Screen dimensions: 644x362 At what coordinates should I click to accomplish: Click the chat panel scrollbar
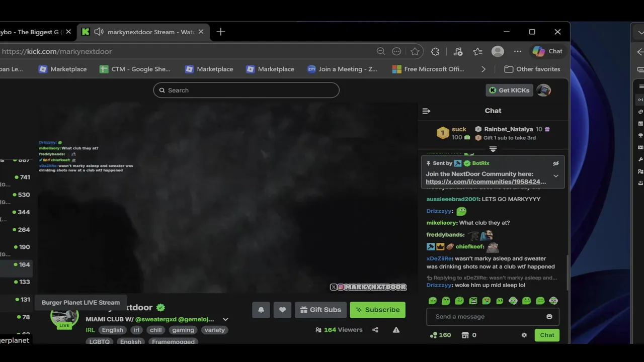567,271
